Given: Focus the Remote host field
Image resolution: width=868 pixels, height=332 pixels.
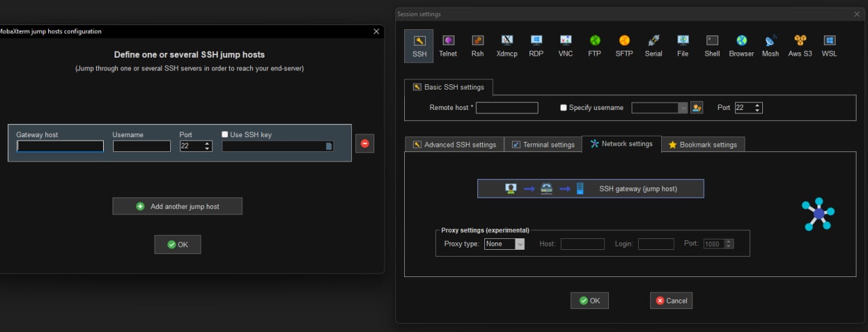Looking at the screenshot, I should (507, 108).
